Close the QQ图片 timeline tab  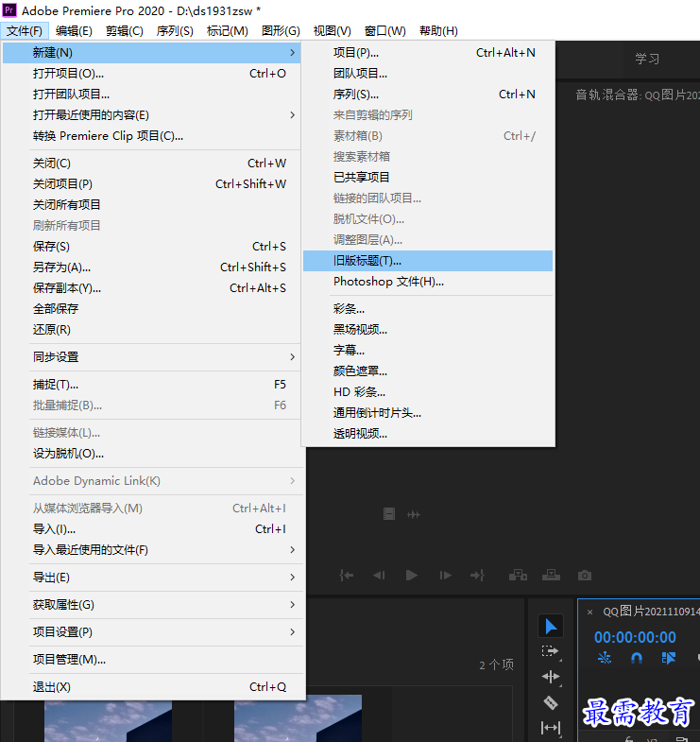click(589, 612)
